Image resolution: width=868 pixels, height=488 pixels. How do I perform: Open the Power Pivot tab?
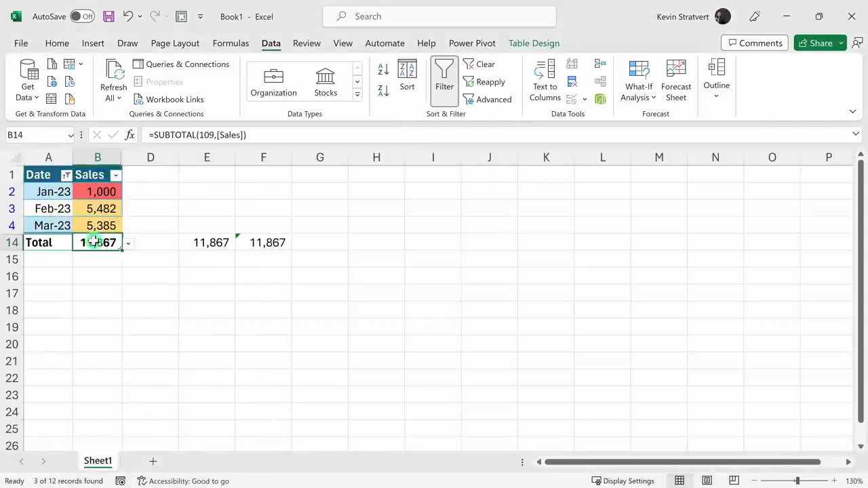(472, 43)
